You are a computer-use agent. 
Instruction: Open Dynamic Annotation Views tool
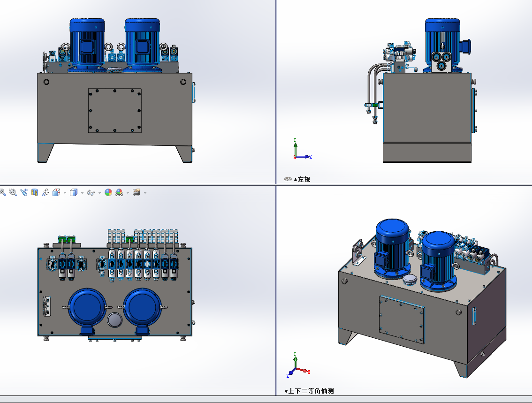click(46, 193)
